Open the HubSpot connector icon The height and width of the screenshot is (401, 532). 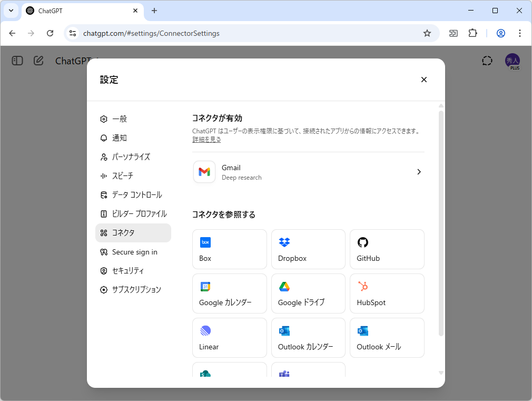[x=362, y=287]
